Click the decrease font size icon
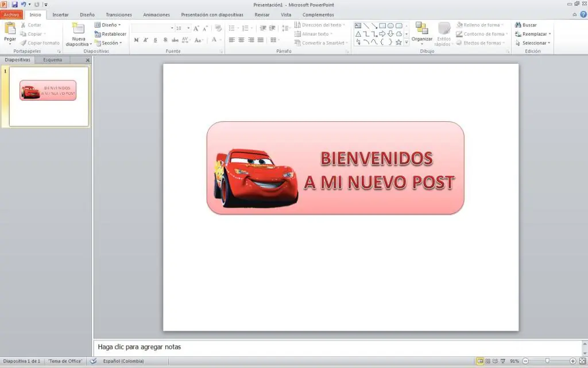 205,28
